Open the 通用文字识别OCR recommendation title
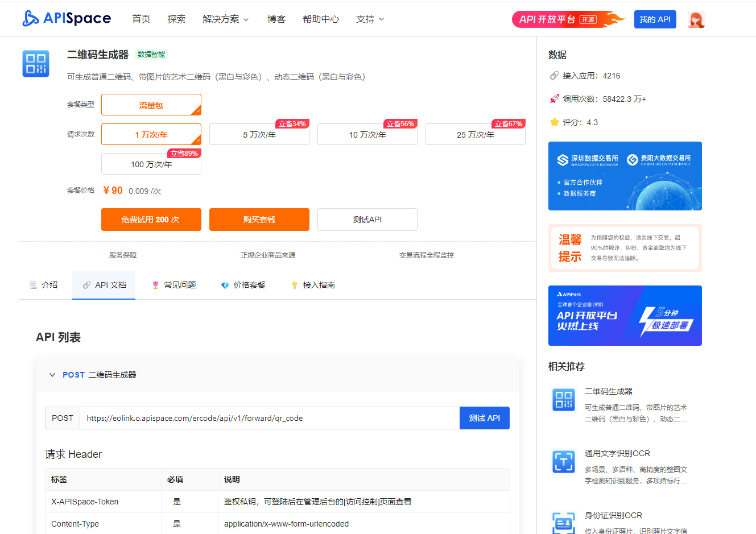This screenshot has width=756, height=534. 617,453
